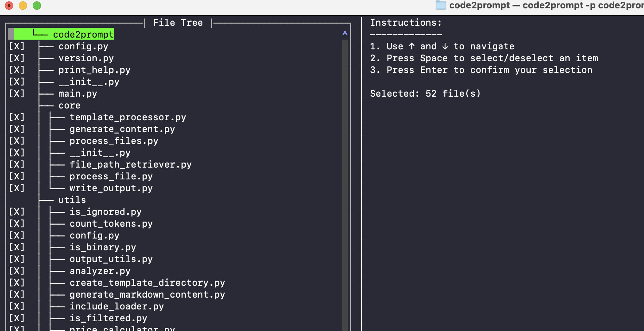Screen dimensions: 644x331
Task: Collapse the utils folder
Action: coord(72,200)
